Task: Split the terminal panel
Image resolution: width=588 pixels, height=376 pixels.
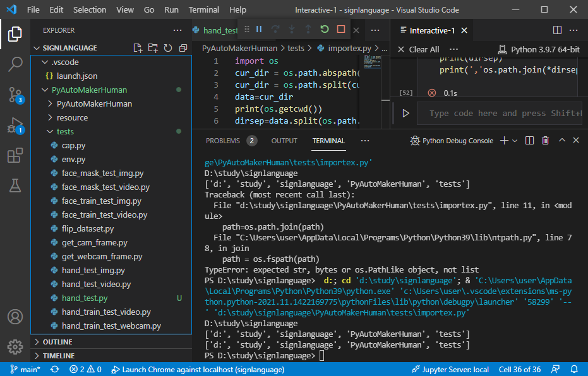Action: click(x=529, y=141)
